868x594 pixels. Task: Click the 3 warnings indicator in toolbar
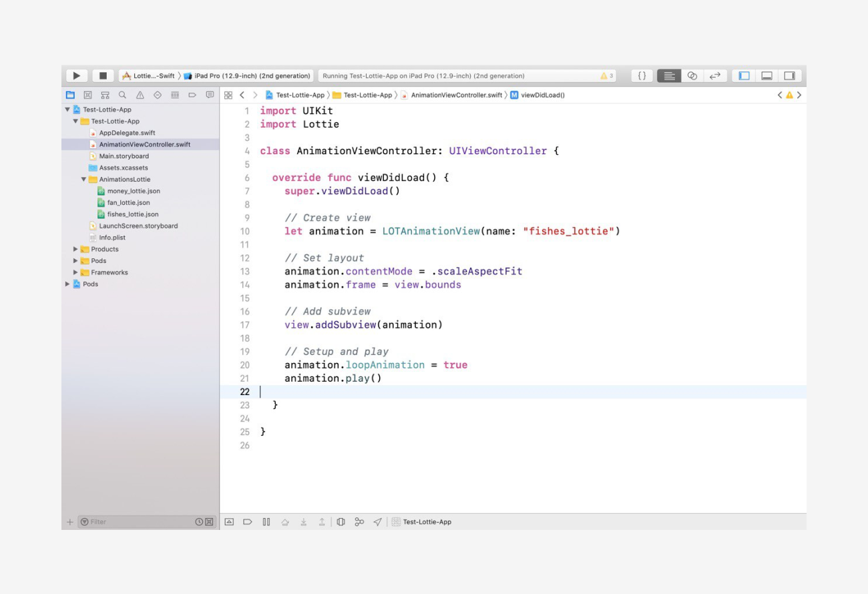[607, 76]
